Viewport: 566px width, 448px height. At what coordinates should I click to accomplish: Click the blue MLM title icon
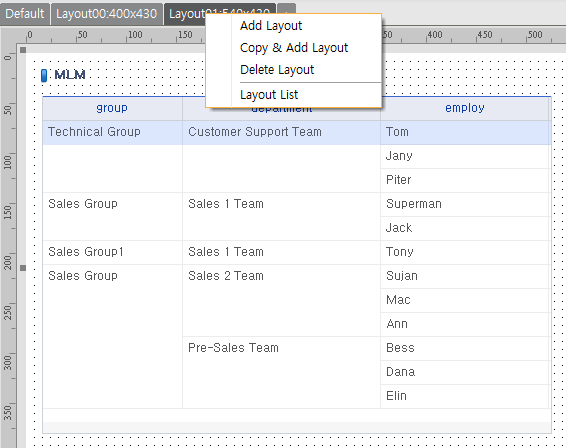pyautogui.click(x=44, y=75)
